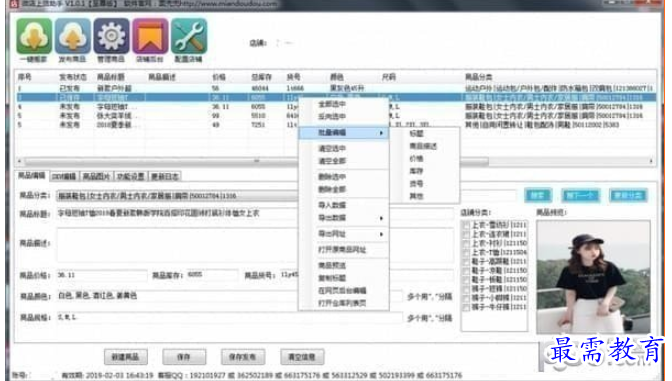Click the product preview image thumbnail
Image resolution: width=672 pixels, height=381 pixels.
click(x=593, y=277)
